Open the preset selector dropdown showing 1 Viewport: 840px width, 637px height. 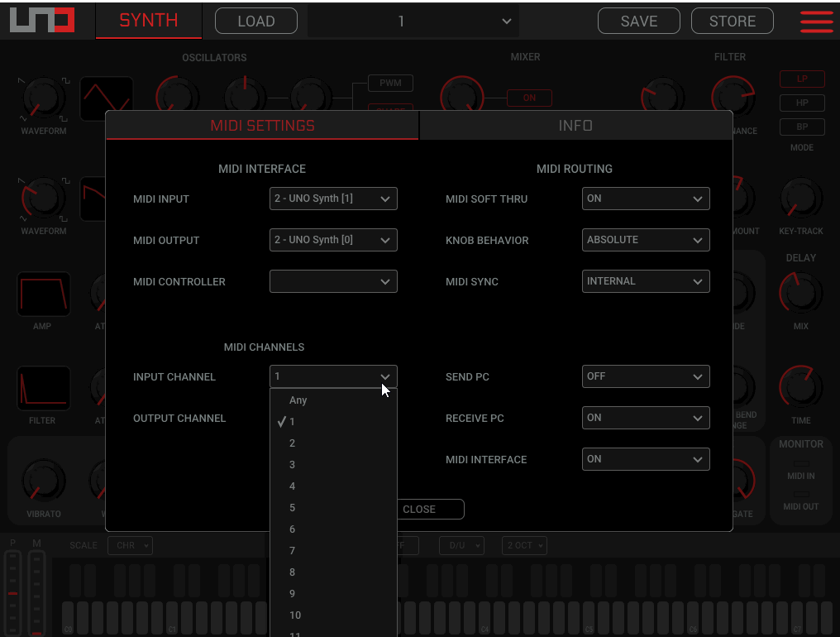coord(413,21)
